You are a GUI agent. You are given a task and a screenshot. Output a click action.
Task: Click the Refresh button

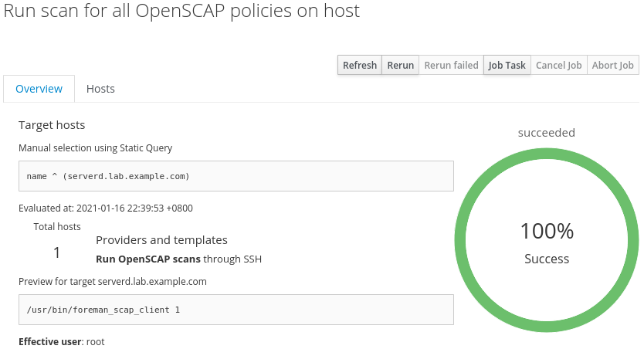click(x=360, y=66)
